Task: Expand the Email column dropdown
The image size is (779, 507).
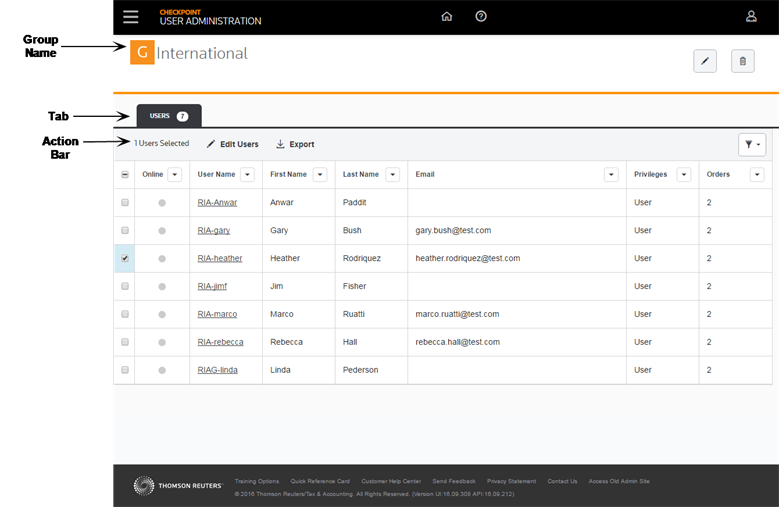Action: tap(611, 175)
